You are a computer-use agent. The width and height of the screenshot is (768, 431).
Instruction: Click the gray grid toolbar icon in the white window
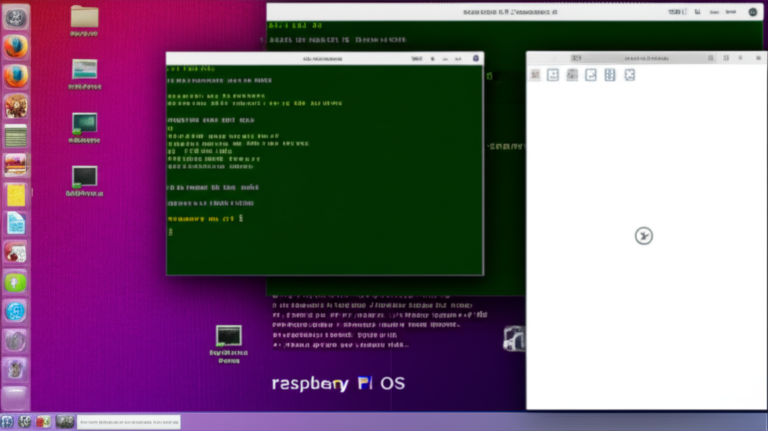coord(572,75)
